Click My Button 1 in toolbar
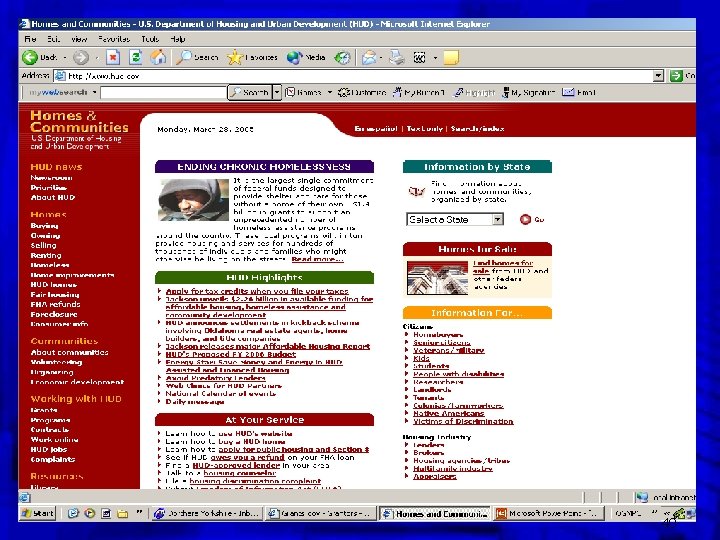720x540 pixels. (x=419, y=92)
